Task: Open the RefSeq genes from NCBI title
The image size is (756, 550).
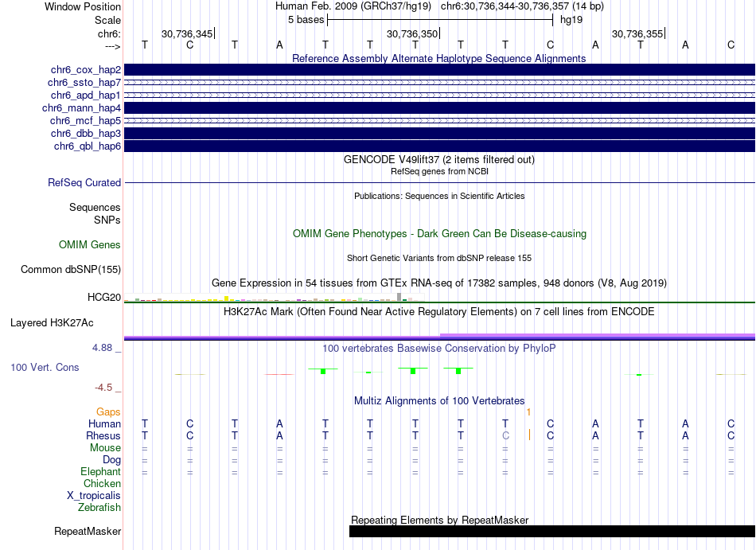Action: point(439,171)
